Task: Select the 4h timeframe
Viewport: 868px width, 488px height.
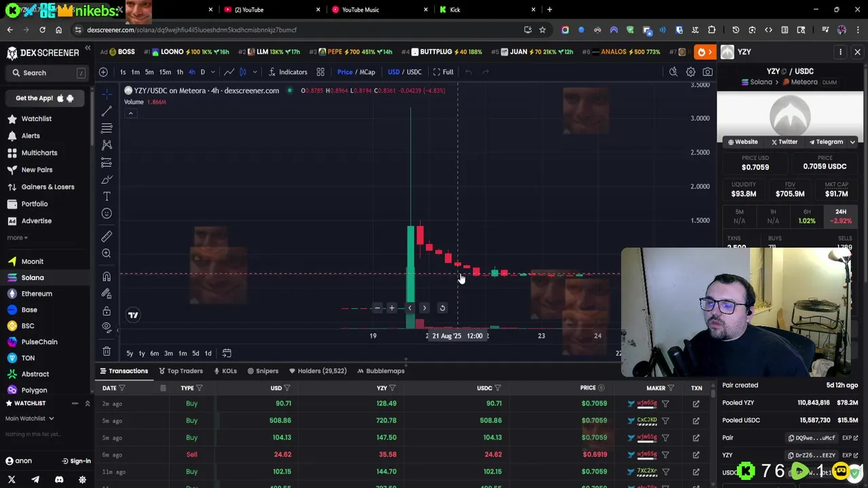Action: click(191, 72)
